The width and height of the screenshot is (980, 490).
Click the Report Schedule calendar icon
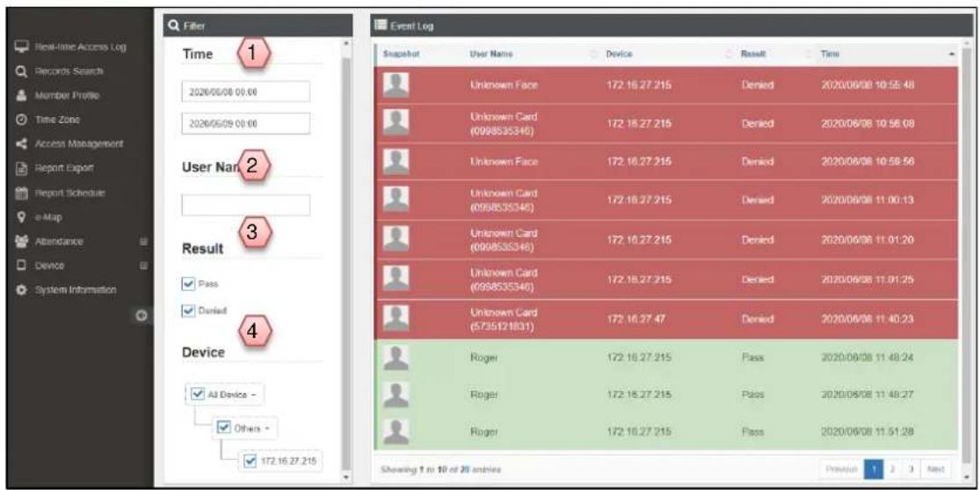point(20,193)
